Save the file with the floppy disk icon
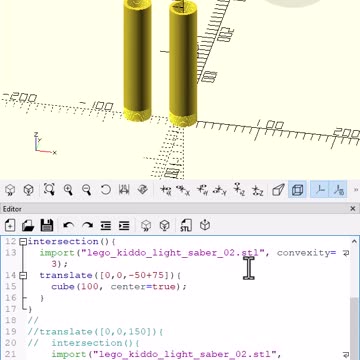Screen dimensions: 360x360 (x=47, y=226)
